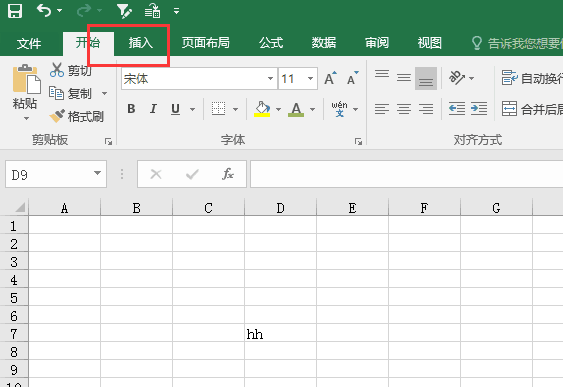Click the 粘贴 paste clipboard icon
The height and width of the screenshot is (387, 563).
point(26,79)
